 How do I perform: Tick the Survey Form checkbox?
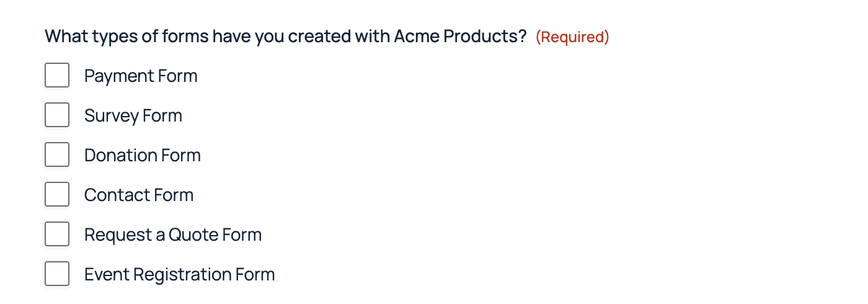pyautogui.click(x=57, y=115)
